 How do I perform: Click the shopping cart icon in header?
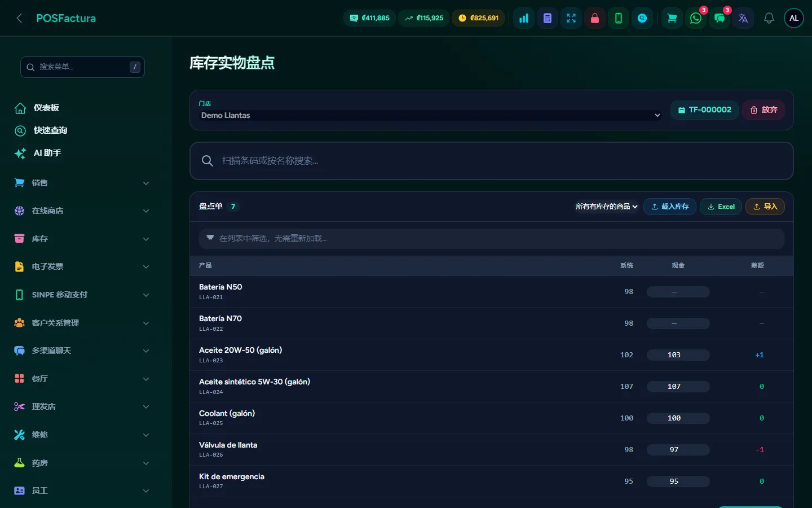tap(672, 18)
